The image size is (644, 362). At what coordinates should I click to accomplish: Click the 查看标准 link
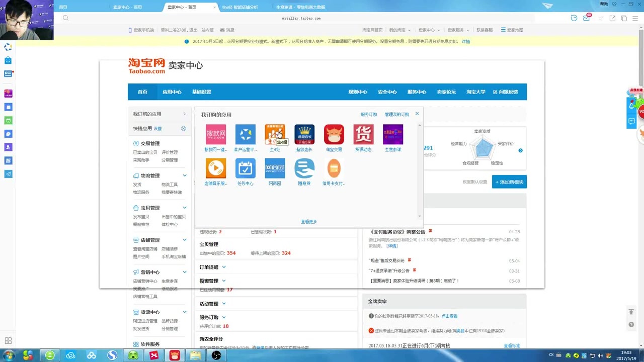pyautogui.click(x=512, y=346)
